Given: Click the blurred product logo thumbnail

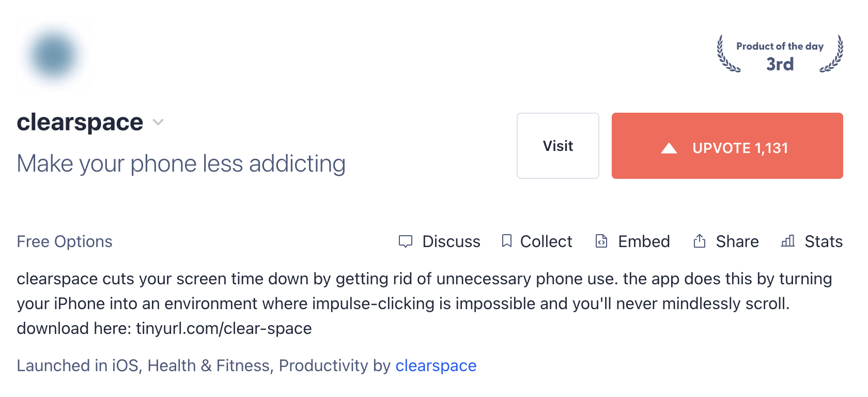Looking at the screenshot, I should (x=54, y=55).
